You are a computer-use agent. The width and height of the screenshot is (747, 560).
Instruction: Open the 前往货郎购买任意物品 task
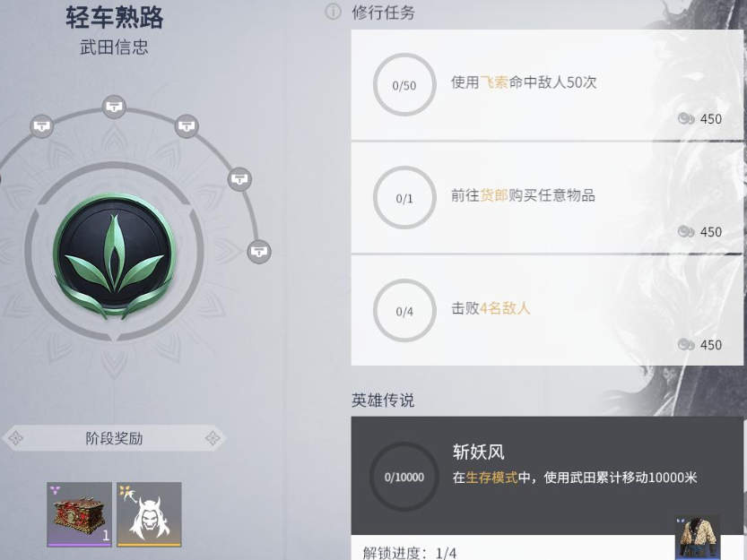[547, 198]
